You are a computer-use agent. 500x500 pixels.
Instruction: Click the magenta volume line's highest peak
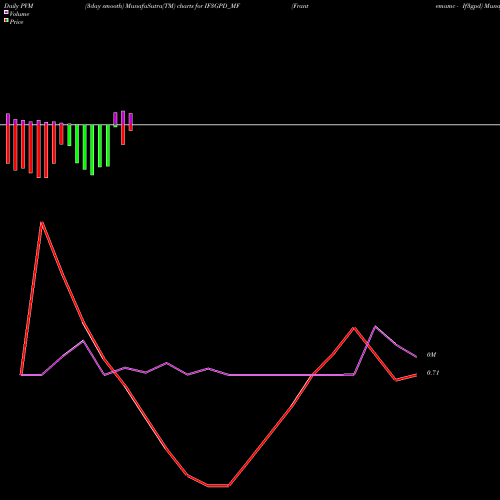[x=375, y=327]
